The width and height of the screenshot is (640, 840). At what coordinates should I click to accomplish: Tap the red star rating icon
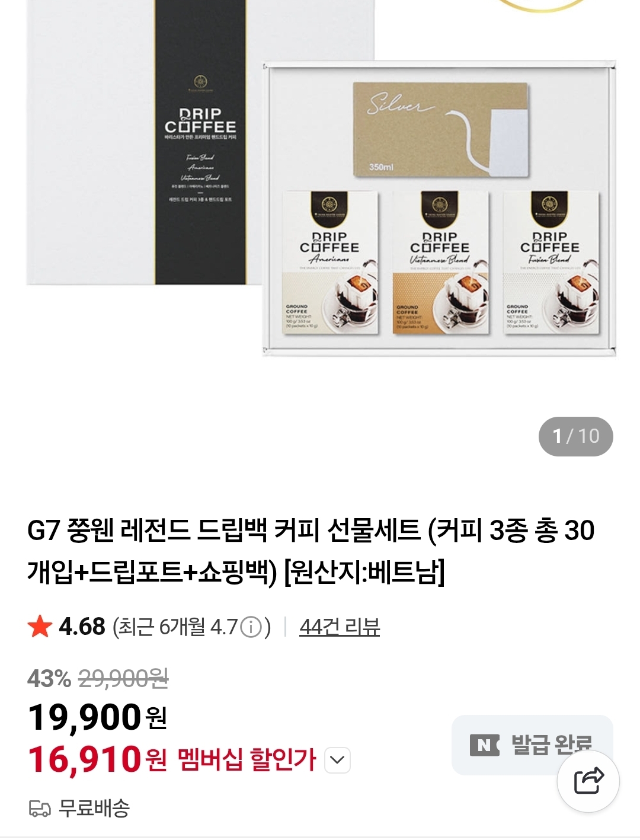pyautogui.click(x=40, y=626)
